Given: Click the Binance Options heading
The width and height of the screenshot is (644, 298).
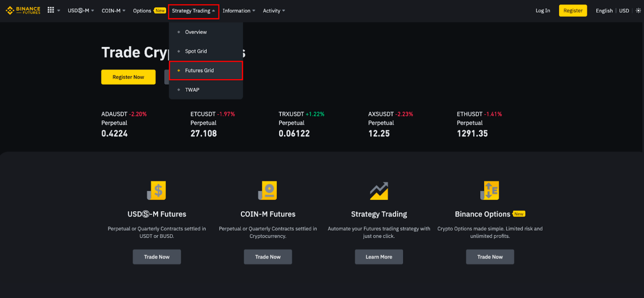Looking at the screenshot, I should (482, 214).
